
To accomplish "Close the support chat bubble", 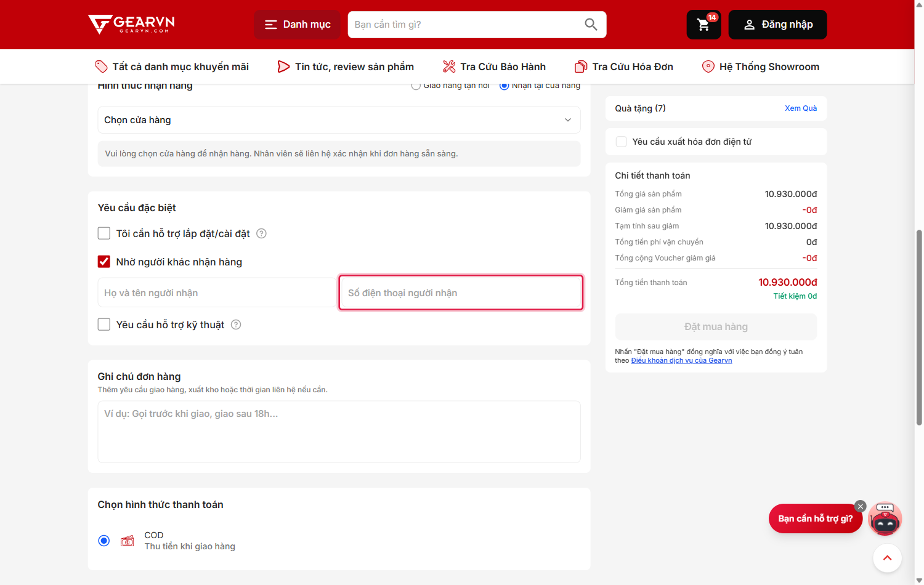I will click(861, 506).
